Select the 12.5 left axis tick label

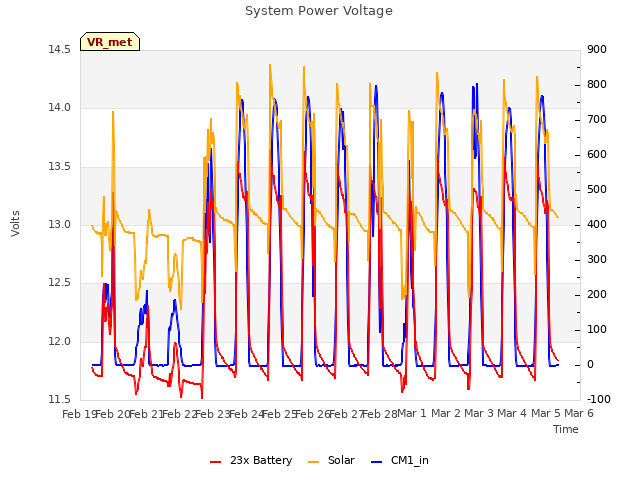(60, 282)
